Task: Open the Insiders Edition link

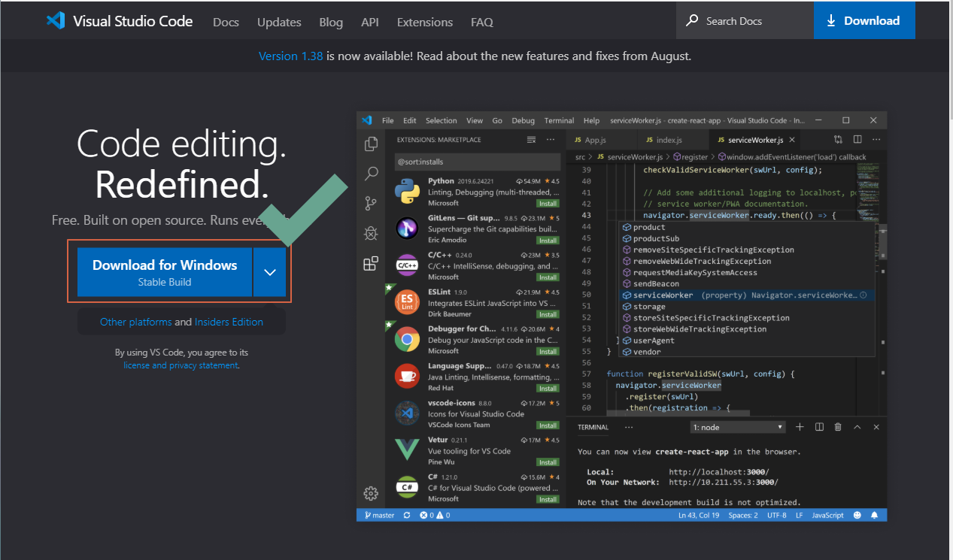Action: pyautogui.click(x=229, y=322)
